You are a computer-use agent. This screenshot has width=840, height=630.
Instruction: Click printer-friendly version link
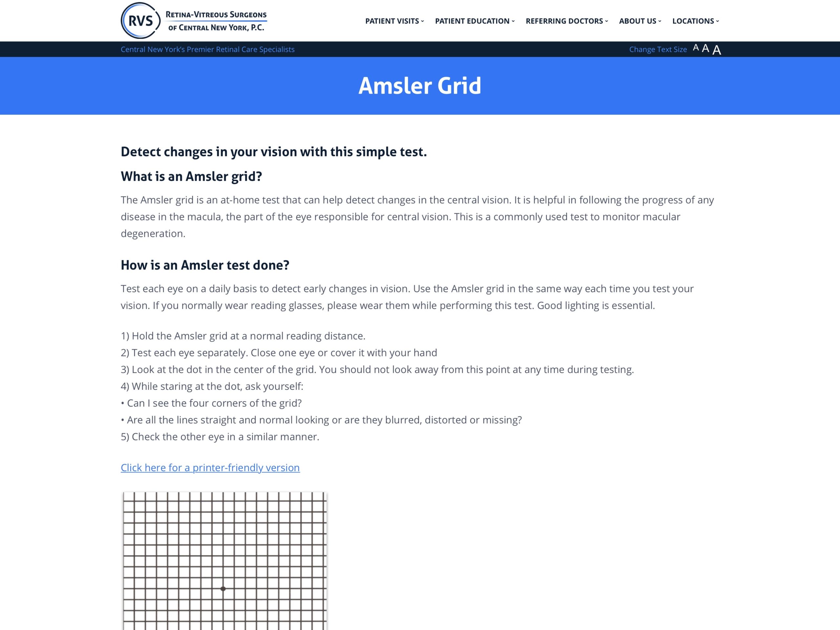tap(210, 467)
